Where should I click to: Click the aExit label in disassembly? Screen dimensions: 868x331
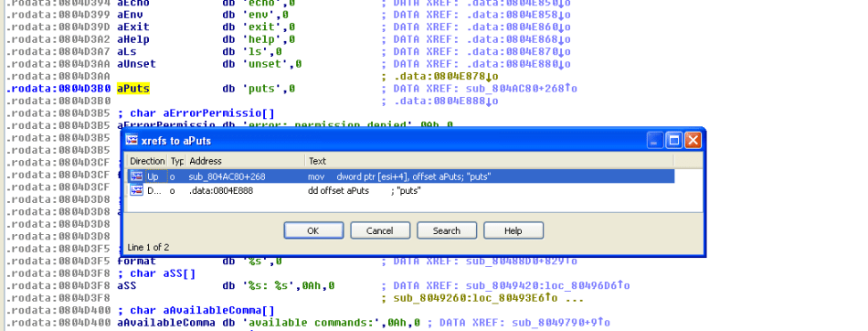133,27
